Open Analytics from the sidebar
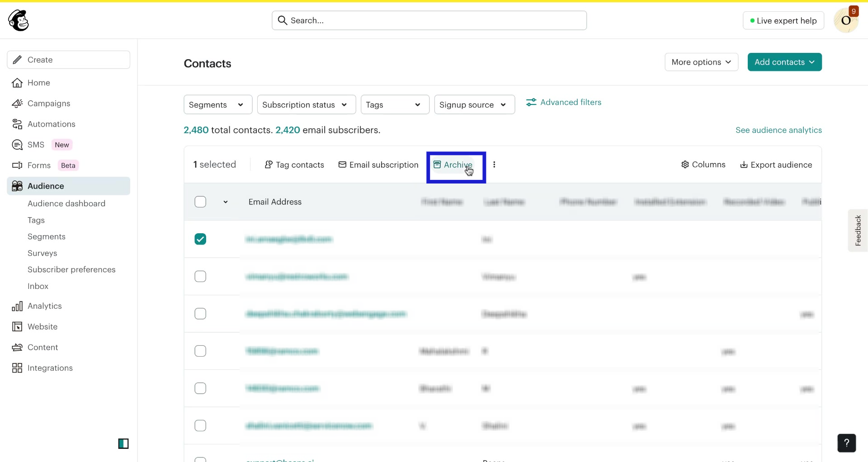Screen dimensions: 868x462 point(44,306)
